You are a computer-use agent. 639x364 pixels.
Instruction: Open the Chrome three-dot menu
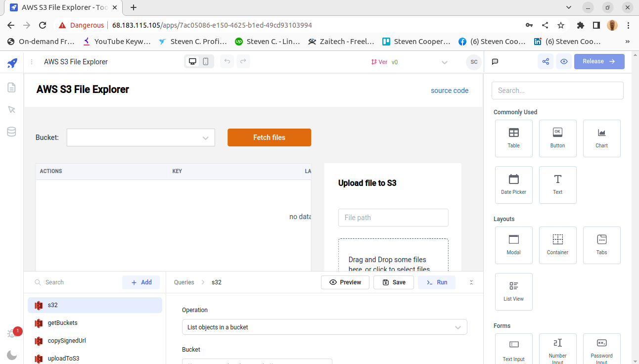click(x=628, y=25)
